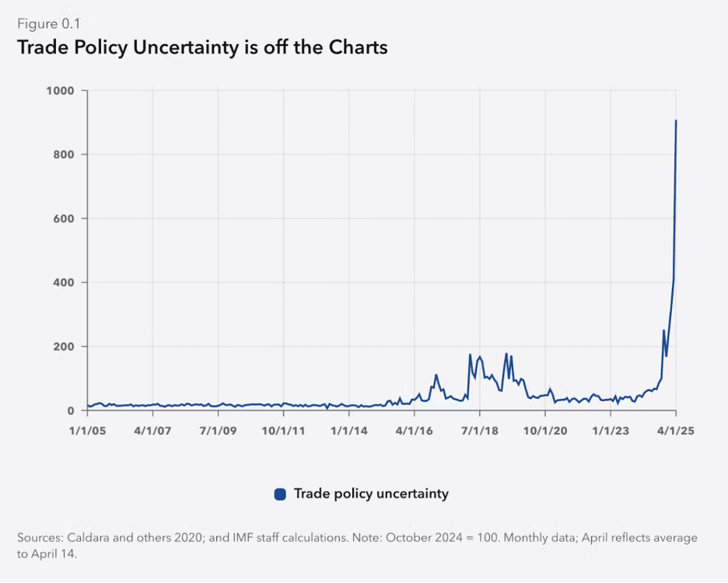The image size is (728, 583).
Task: Select the 1/1/14 x-axis date label
Action: (x=349, y=429)
